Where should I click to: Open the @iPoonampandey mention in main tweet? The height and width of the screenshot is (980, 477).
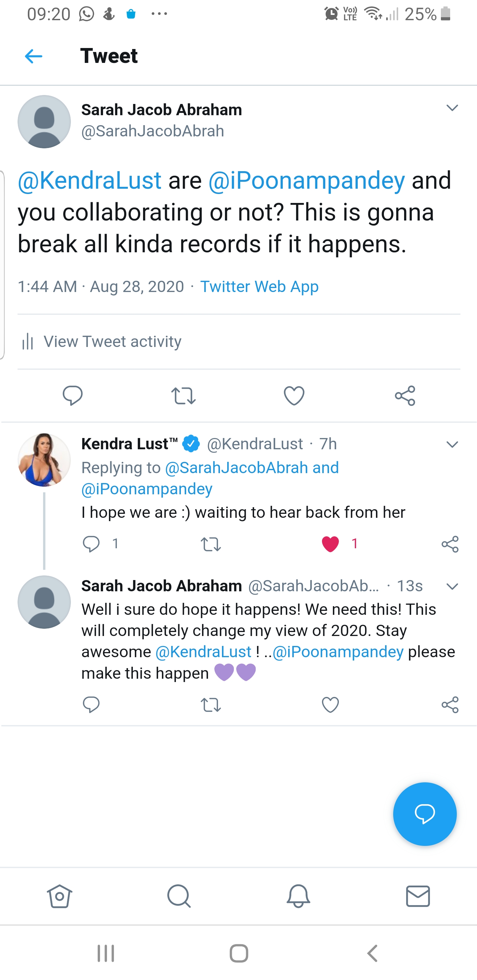tap(306, 180)
